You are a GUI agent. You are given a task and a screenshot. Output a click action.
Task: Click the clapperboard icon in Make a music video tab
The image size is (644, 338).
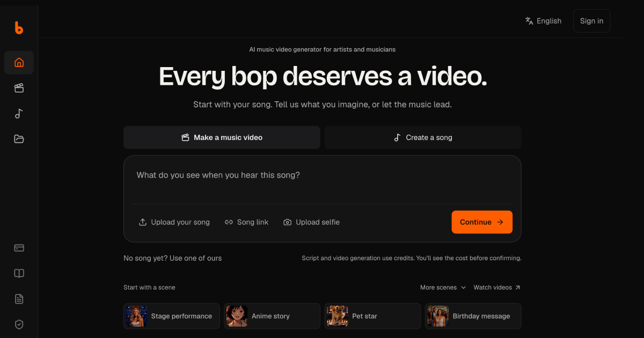(x=185, y=137)
